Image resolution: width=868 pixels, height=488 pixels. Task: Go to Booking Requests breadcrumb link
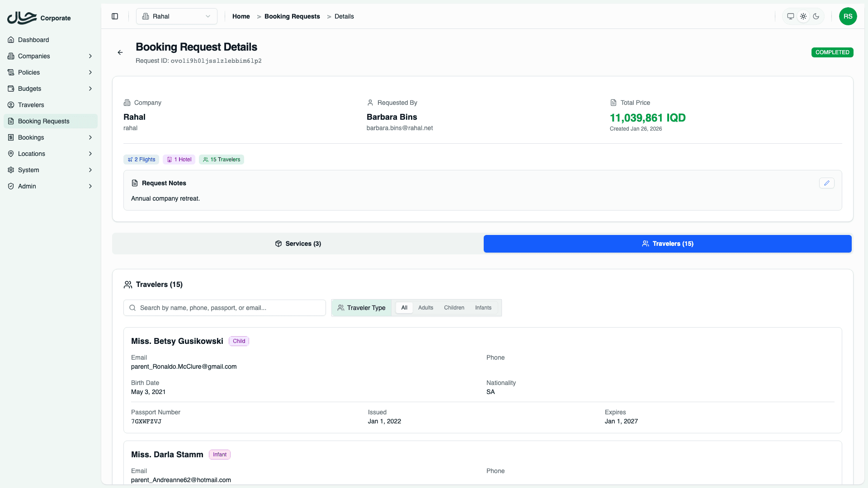(x=292, y=16)
